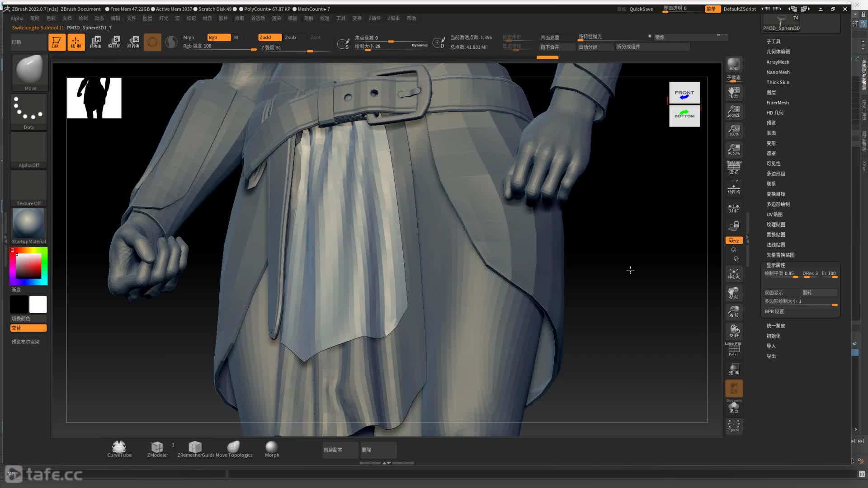This screenshot has width=868, height=488.
Task: Select the Rotate gizmo (R) tool
Action: pyautogui.click(x=133, y=42)
